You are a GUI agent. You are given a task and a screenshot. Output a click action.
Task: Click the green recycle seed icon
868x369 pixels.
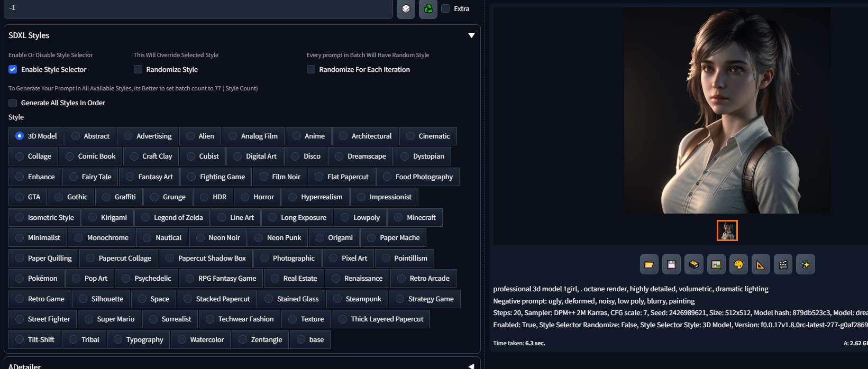pyautogui.click(x=428, y=8)
